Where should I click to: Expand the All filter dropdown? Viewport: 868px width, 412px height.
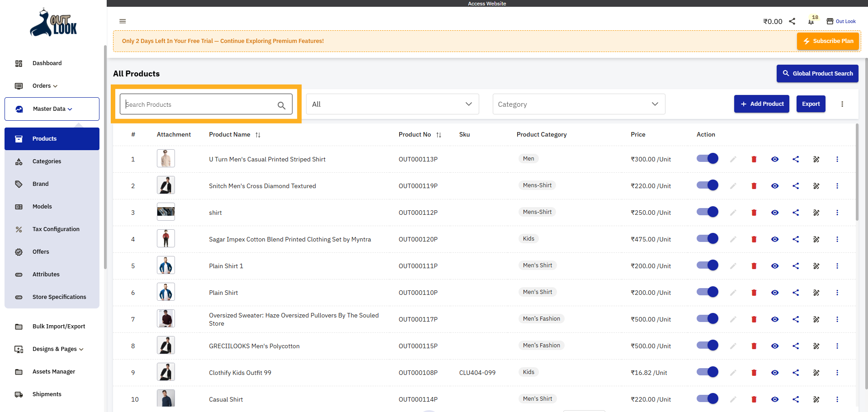click(x=392, y=104)
